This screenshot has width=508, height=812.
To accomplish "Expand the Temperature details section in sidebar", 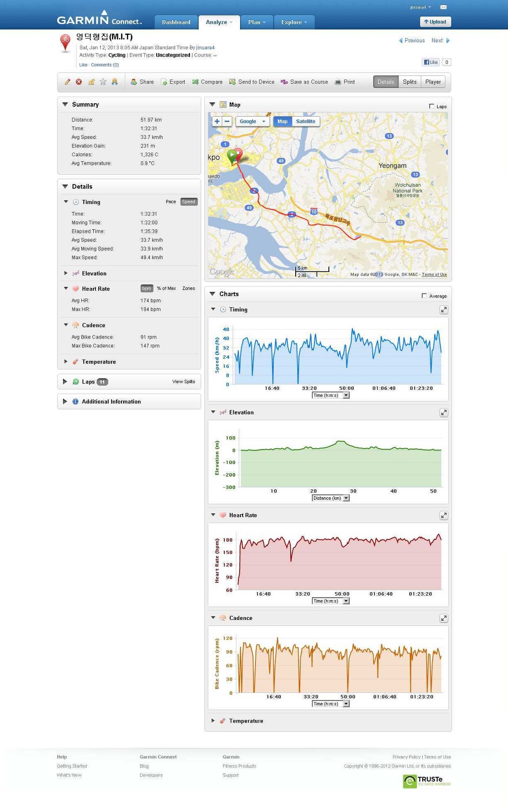I will (65, 362).
